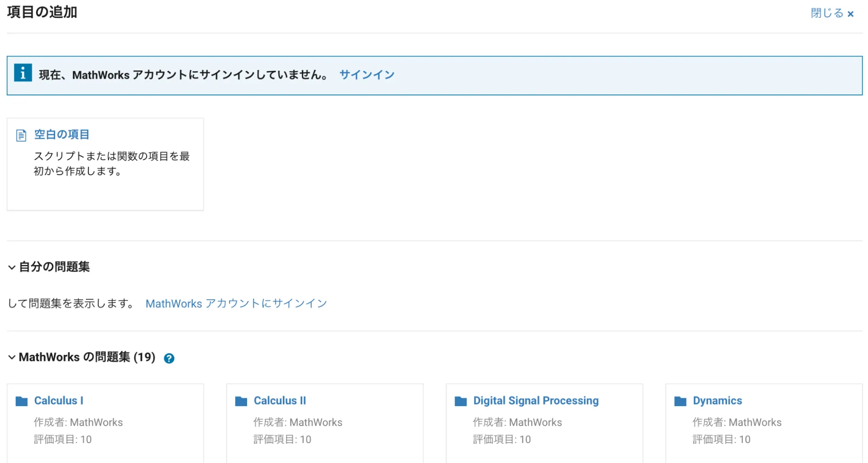Click the help question mark icon

pyautogui.click(x=169, y=358)
